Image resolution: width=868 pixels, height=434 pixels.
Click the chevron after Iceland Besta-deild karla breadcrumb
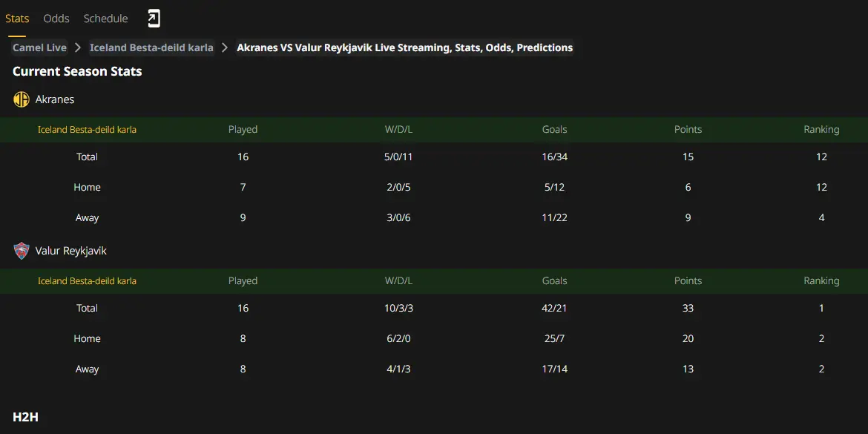[x=225, y=47]
